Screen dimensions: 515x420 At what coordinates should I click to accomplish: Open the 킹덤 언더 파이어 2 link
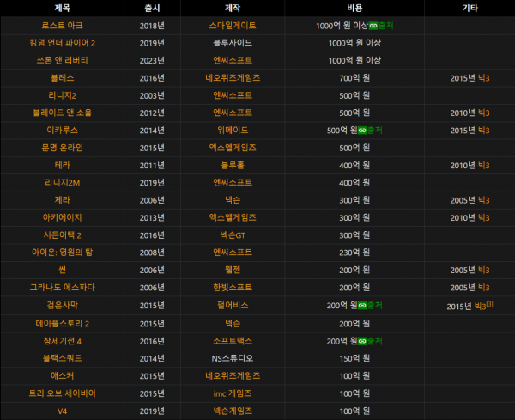click(x=62, y=43)
